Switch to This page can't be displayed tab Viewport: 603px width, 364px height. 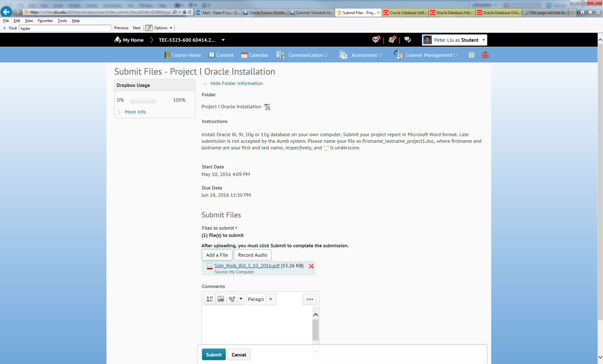(546, 13)
